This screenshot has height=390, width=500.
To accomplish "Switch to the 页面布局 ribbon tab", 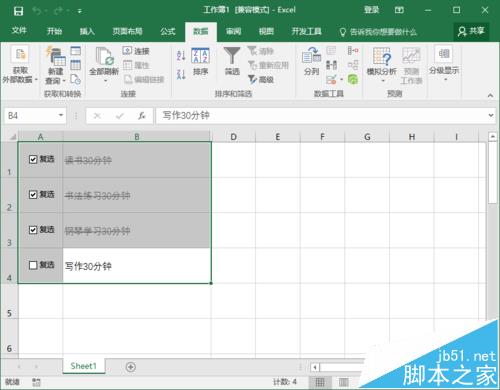I will pyautogui.click(x=127, y=31).
